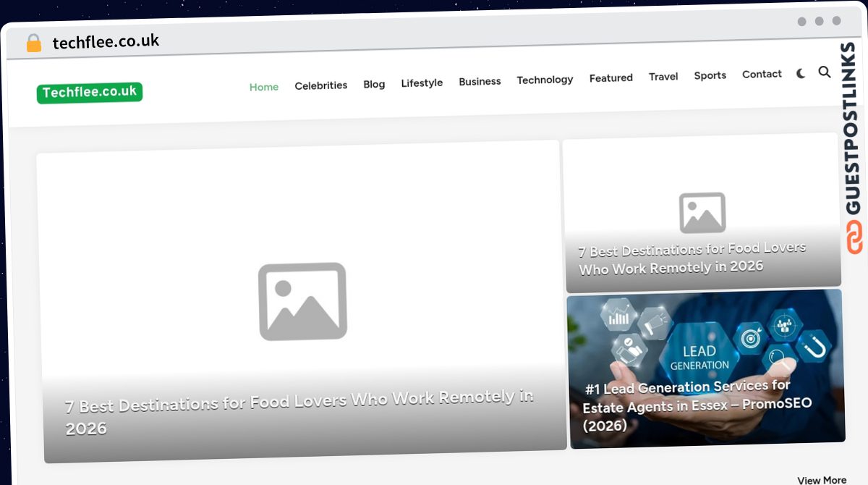This screenshot has height=485, width=868.
Task: Toggle dark mode with the moon icon
Action: click(x=801, y=73)
